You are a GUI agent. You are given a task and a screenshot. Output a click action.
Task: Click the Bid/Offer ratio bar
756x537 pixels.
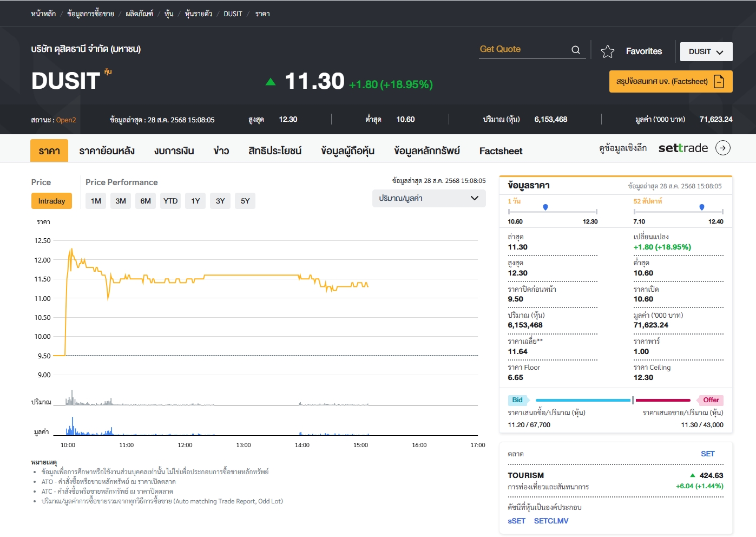tap(613, 400)
